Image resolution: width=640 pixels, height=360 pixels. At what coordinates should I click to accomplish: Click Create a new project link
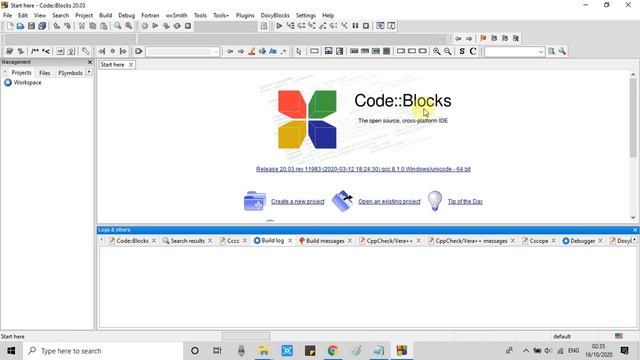pos(298,202)
